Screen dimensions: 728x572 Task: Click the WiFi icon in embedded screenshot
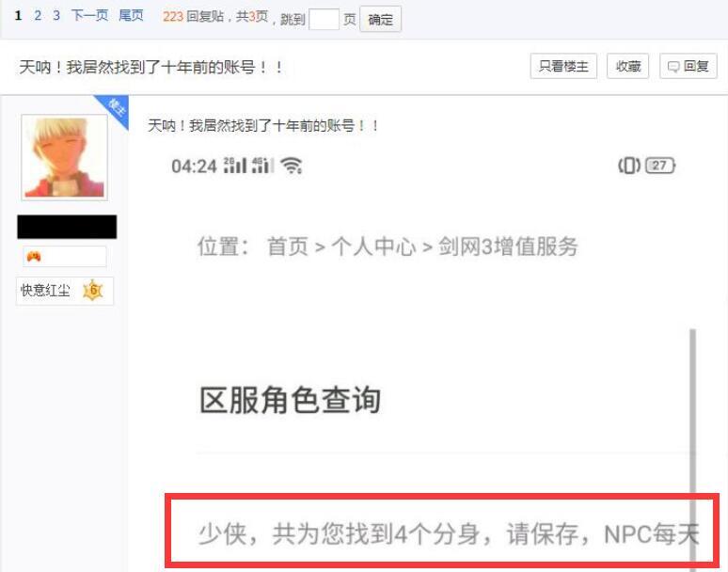pos(292,166)
